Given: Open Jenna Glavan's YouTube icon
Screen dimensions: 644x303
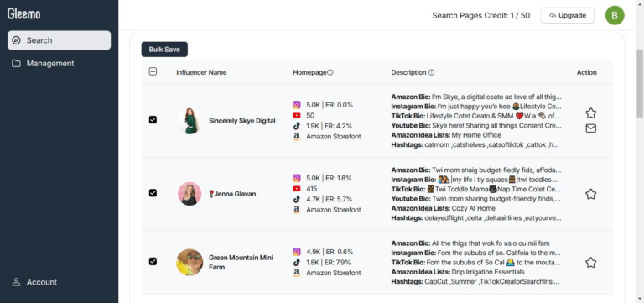Looking at the screenshot, I should coord(297,189).
